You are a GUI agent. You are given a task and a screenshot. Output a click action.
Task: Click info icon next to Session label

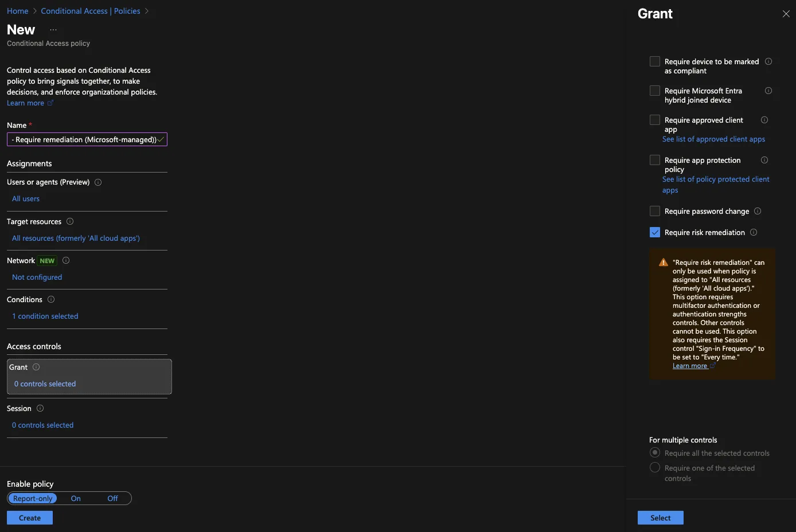(40, 408)
